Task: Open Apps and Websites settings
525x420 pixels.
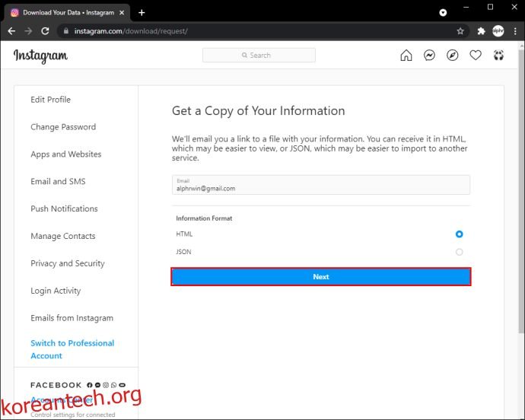Action: tap(66, 154)
